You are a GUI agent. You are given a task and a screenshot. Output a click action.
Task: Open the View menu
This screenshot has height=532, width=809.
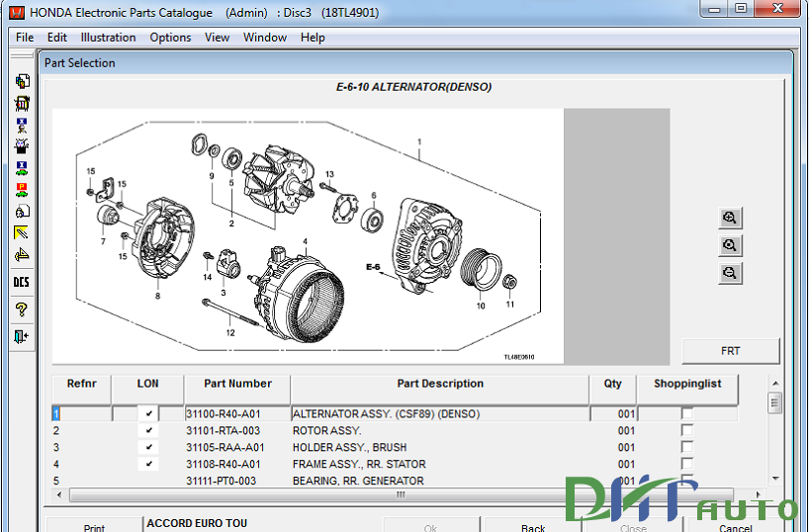click(217, 38)
